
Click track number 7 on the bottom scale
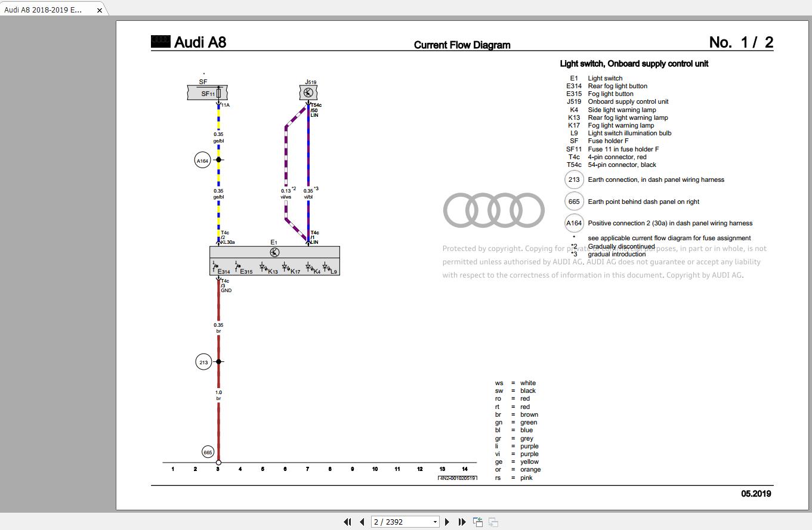coord(307,469)
